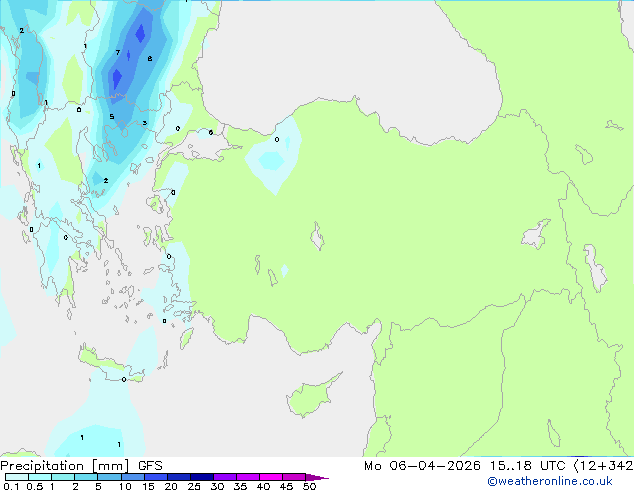Pick the 25–30 mm dark navy legend swatch
Image resolution: width=634 pixels, height=490 pixels.
click(202, 477)
